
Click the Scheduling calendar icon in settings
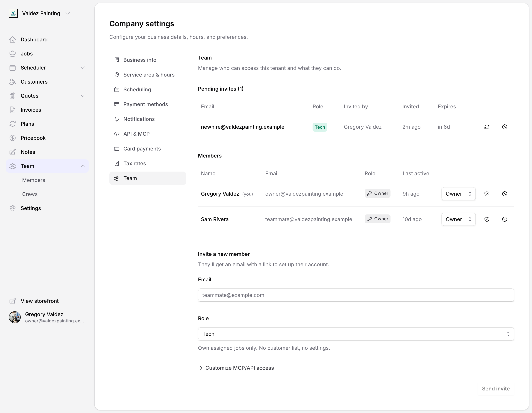pyautogui.click(x=117, y=89)
